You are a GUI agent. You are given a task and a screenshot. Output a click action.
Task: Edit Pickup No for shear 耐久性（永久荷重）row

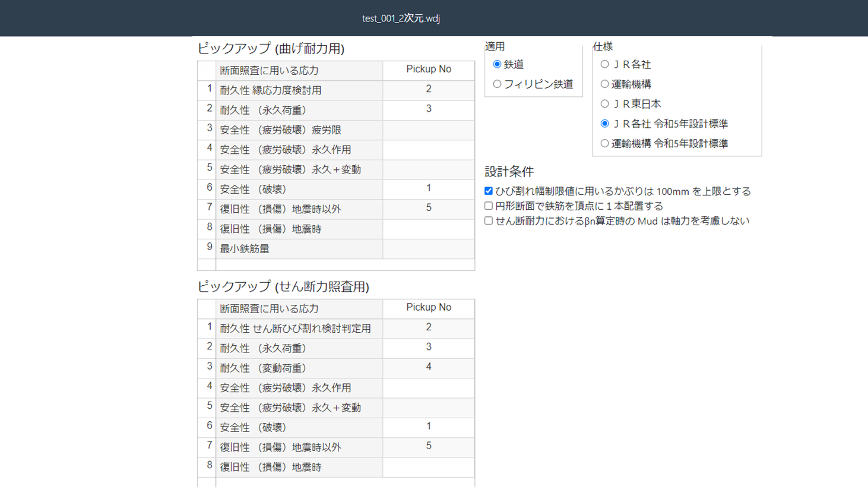429,348
